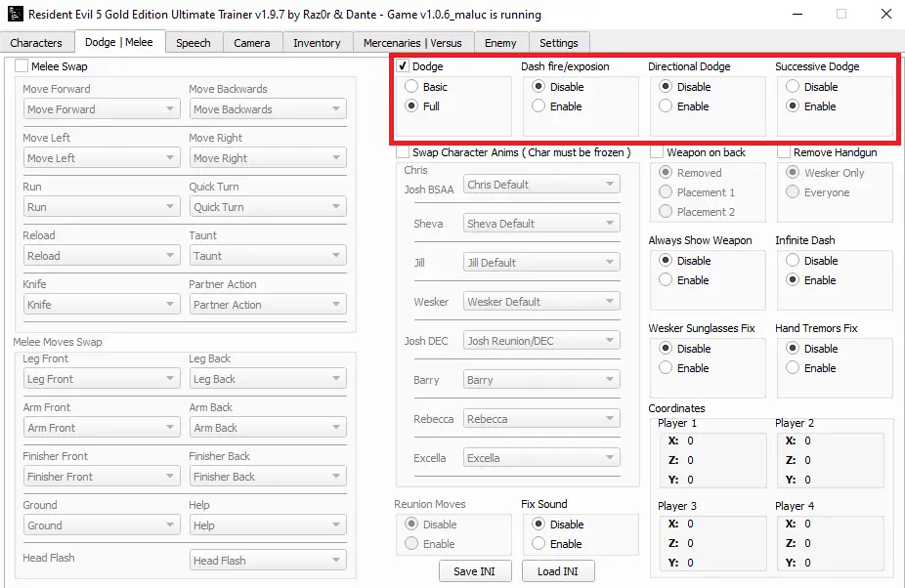Open the Arm Back dropdown
This screenshot has height=588, width=905.
(x=268, y=428)
